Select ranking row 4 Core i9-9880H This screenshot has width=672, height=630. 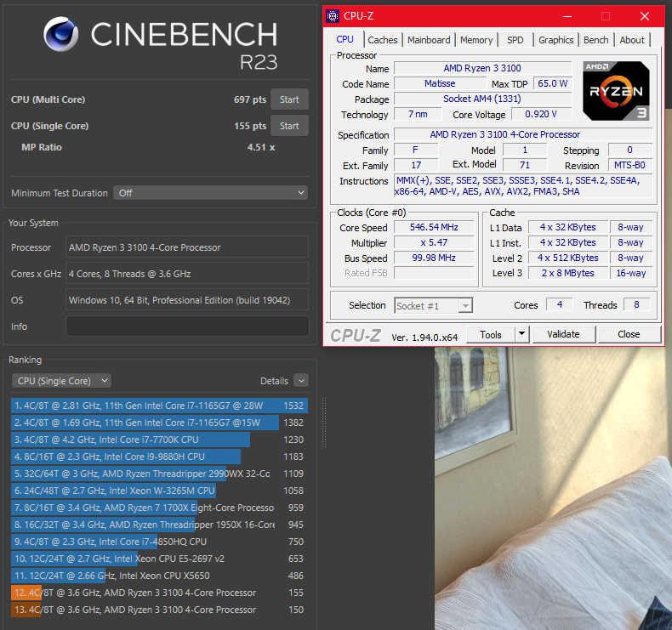159,457
